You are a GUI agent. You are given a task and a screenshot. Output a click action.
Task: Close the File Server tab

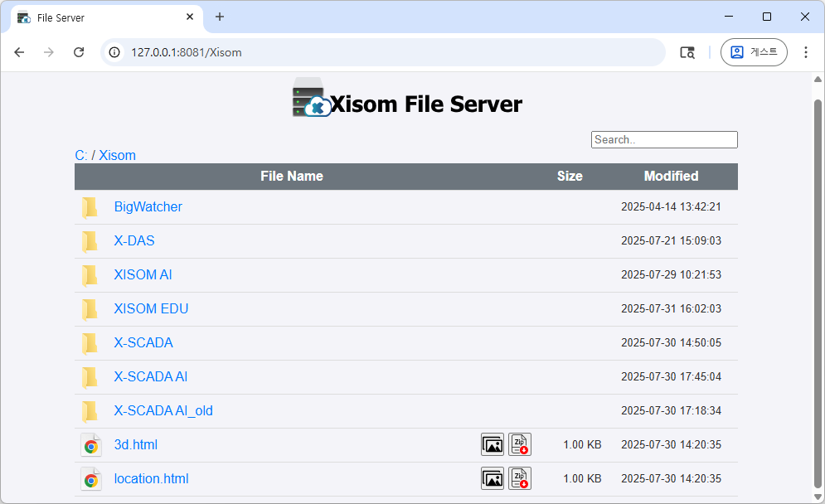coord(190,17)
